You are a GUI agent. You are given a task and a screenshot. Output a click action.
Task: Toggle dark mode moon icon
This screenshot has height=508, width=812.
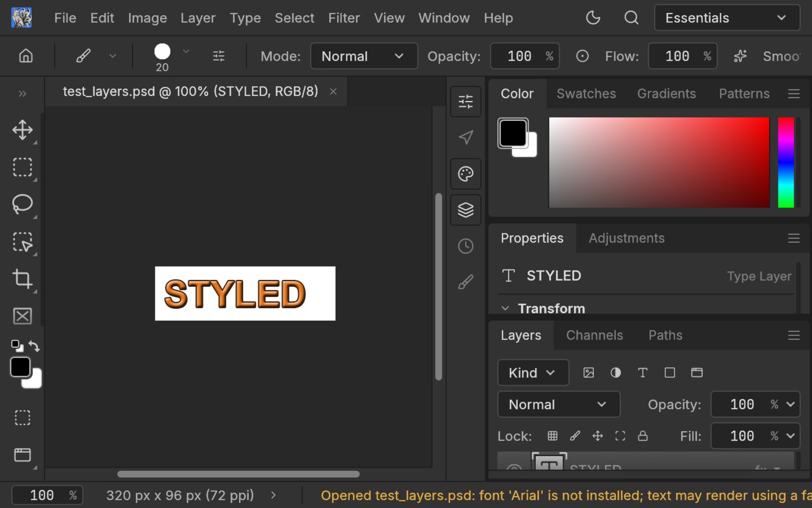(x=593, y=18)
